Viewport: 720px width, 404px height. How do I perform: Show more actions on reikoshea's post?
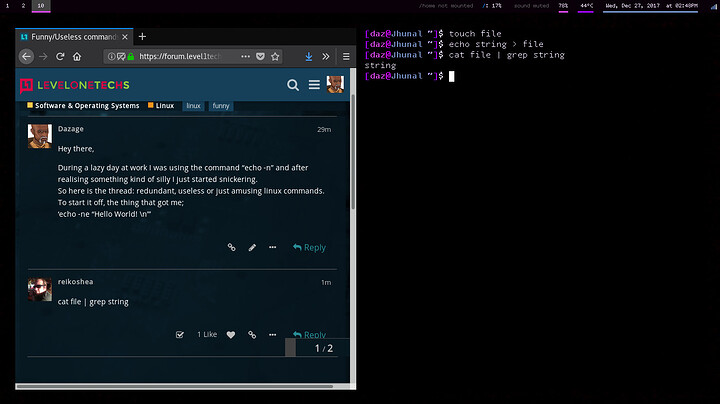pyautogui.click(x=273, y=335)
